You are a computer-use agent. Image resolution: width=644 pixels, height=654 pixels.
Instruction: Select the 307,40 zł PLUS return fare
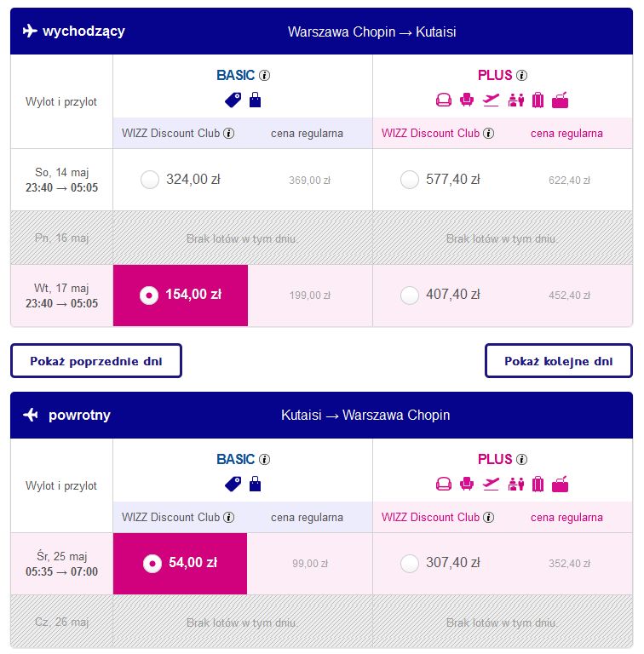pos(410,564)
